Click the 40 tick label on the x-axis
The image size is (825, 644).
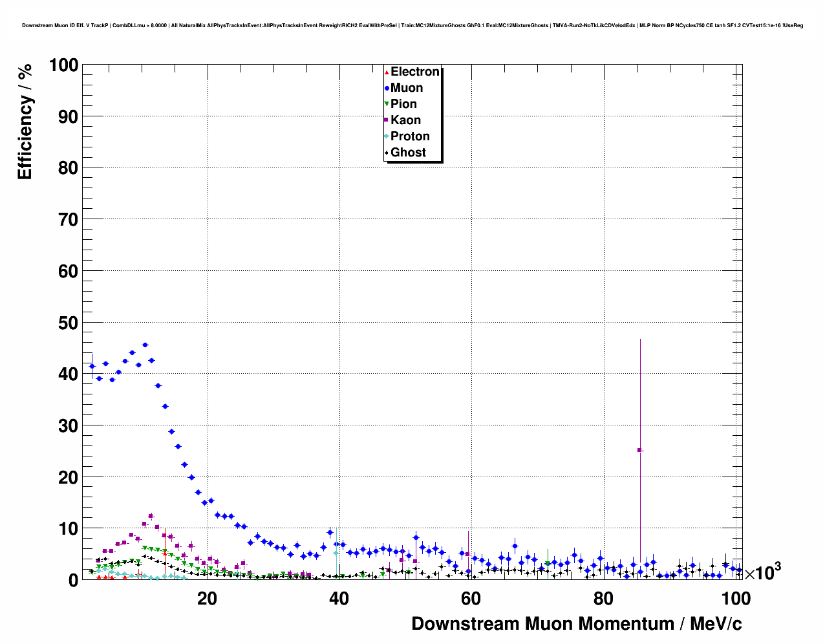click(x=339, y=599)
